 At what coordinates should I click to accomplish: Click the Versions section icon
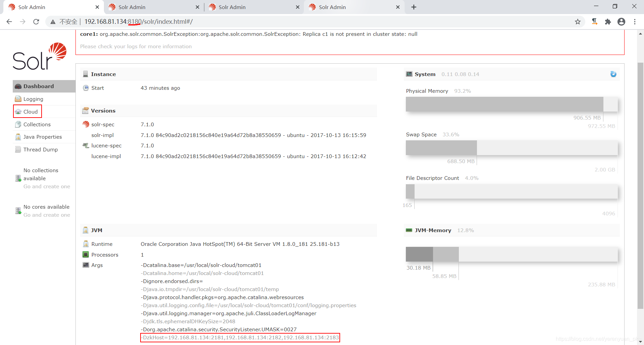click(86, 111)
